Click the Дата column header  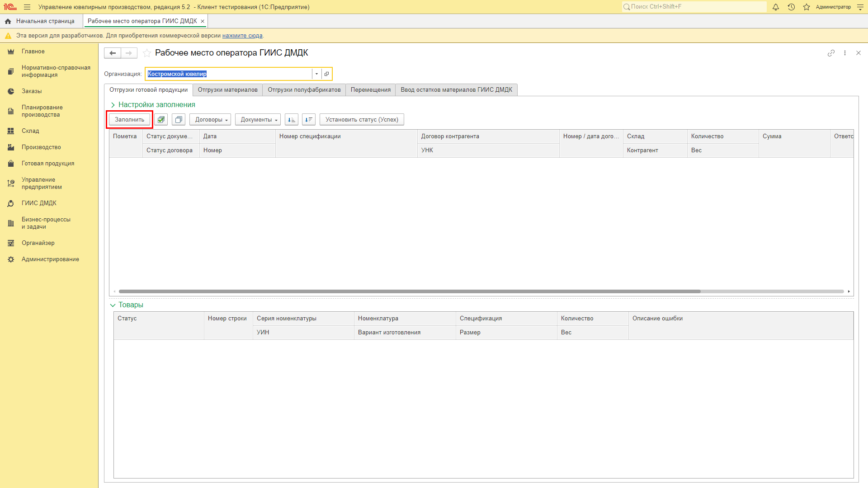pyautogui.click(x=237, y=136)
